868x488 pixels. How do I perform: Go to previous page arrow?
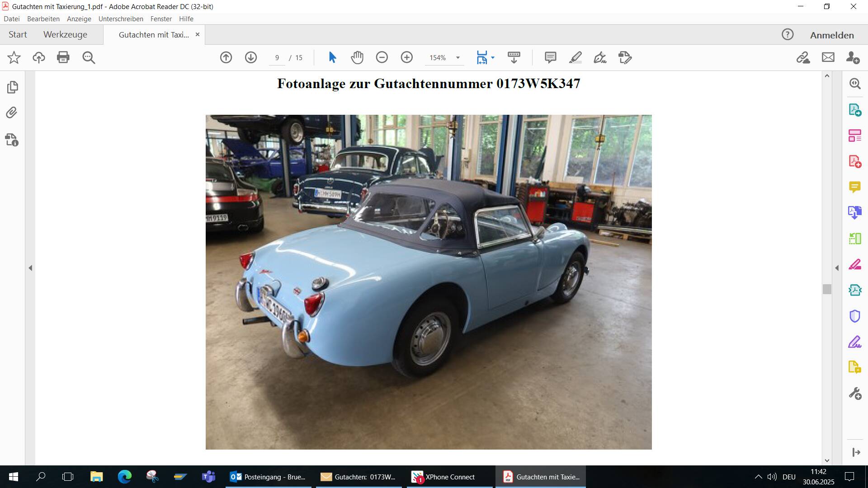click(226, 57)
